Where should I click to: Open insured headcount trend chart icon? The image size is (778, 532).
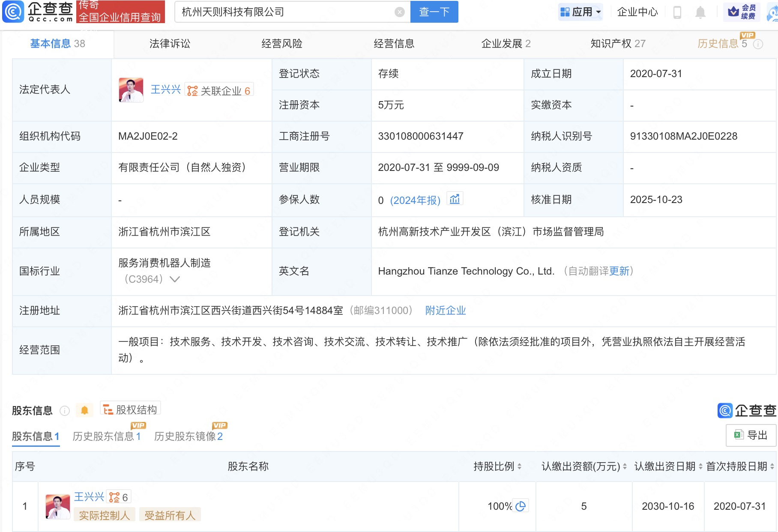tap(455, 199)
